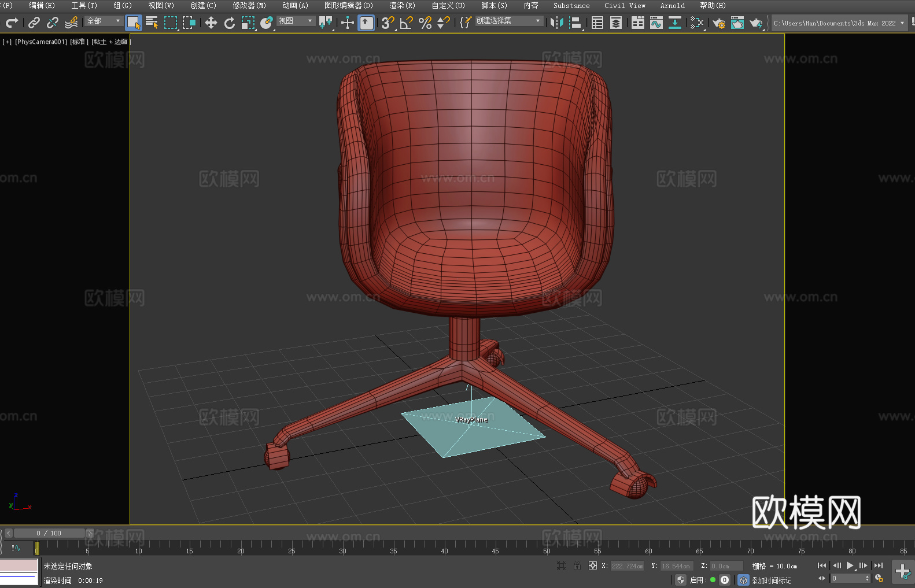Open the 渲染(R) menu
This screenshot has width=915, height=588.
tap(402, 5)
